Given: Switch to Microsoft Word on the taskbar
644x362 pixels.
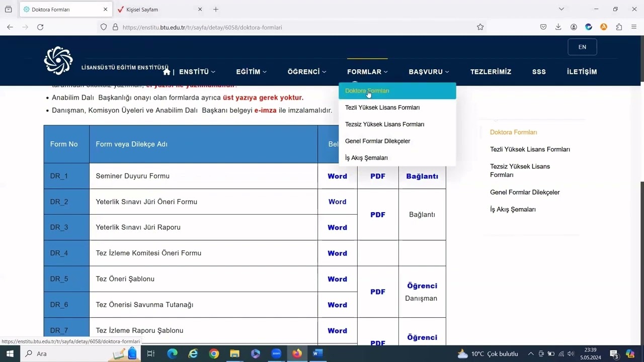Looking at the screenshot, I should (317, 353).
